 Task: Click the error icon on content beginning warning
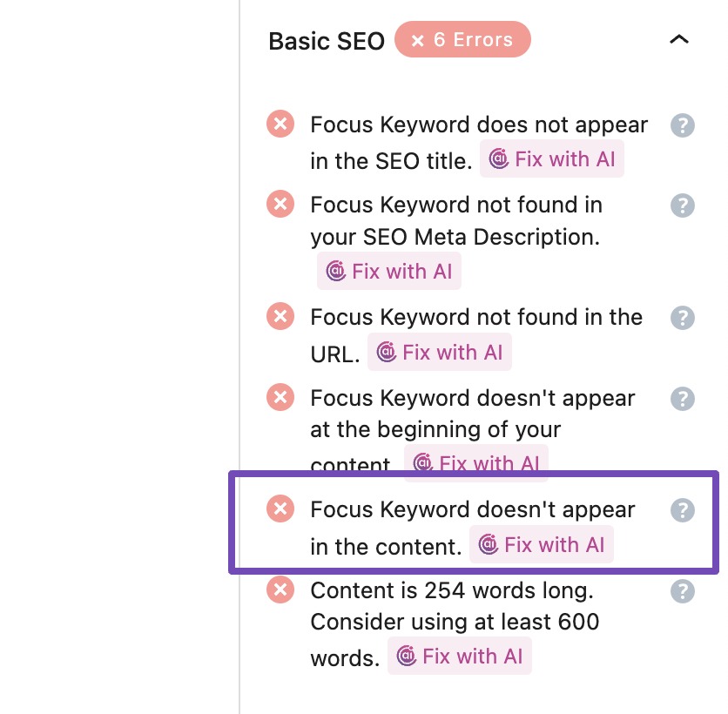[x=280, y=397]
